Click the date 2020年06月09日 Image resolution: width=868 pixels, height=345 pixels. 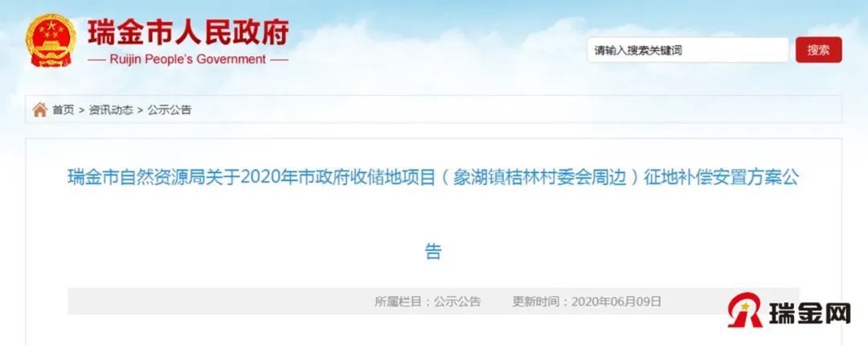pos(616,302)
